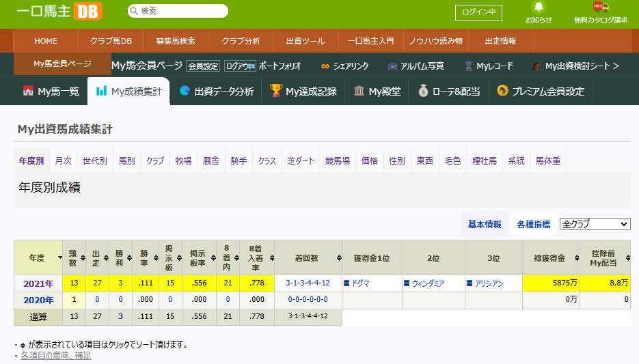The image size is (639, 364).
Task: Sort by 着回数 column header
Action: pyautogui.click(x=308, y=257)
